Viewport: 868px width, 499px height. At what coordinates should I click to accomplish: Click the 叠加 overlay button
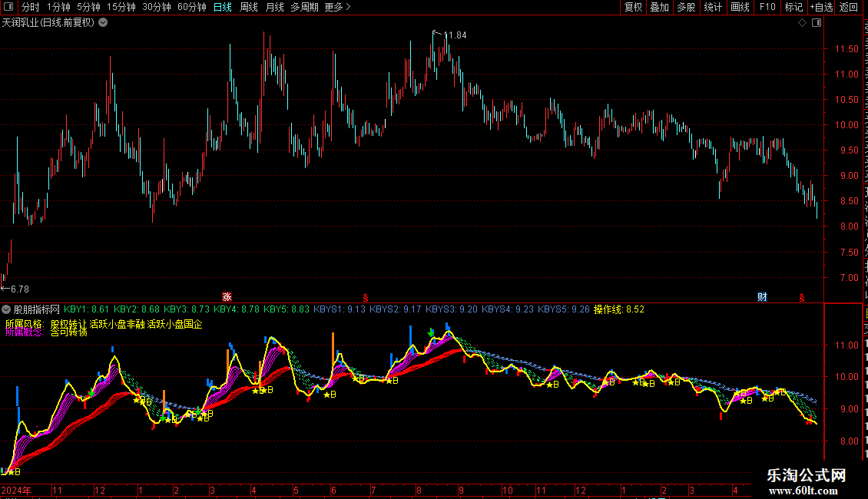(659, 7)
